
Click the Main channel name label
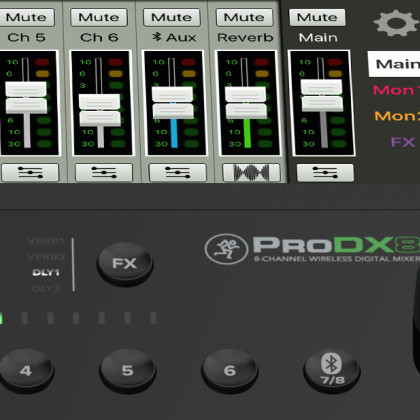[318, 37]
